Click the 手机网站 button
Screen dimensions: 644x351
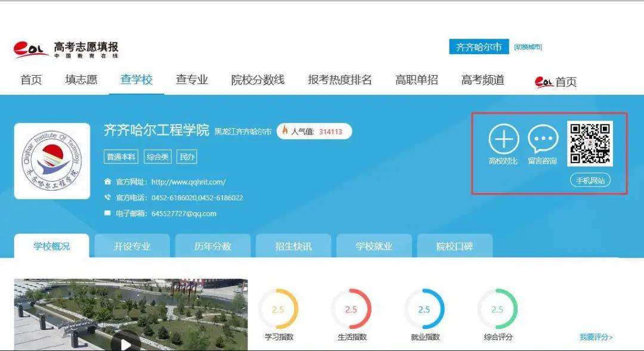pos(590,180)
